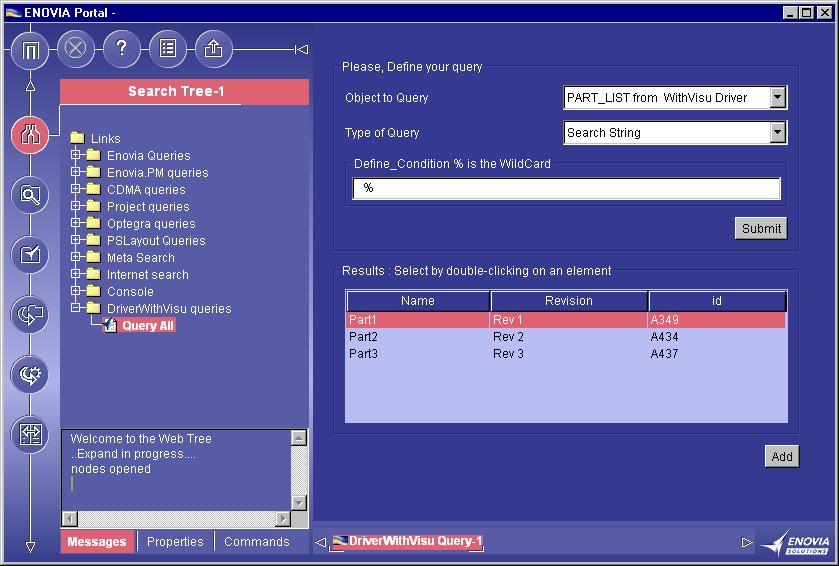
Task: Switch to the Messages tab
Action: (97, 541)
